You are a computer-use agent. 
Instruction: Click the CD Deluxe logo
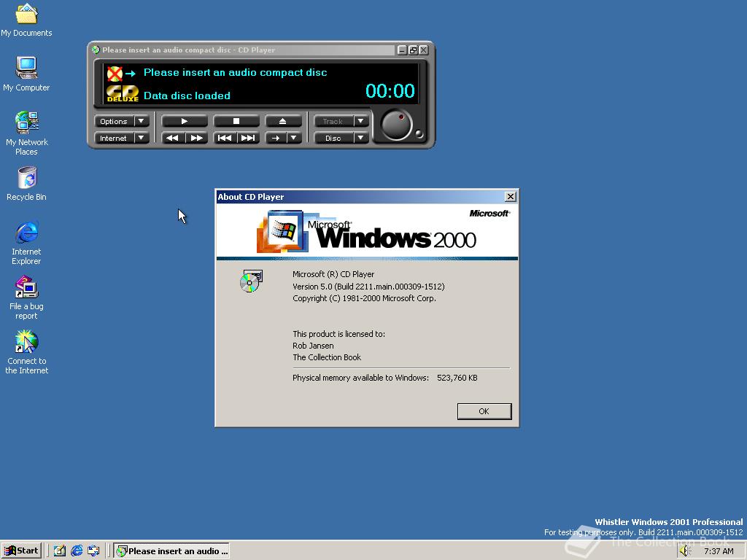[x=123, y=93]
